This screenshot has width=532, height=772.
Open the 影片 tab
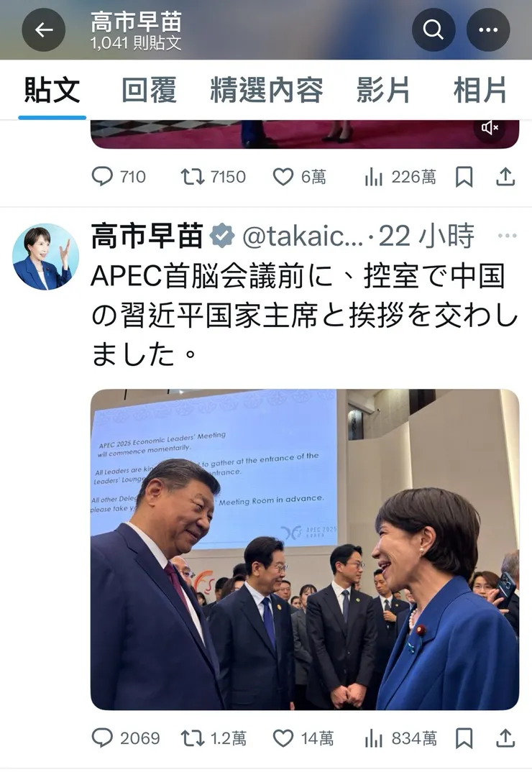pos(382,90)
